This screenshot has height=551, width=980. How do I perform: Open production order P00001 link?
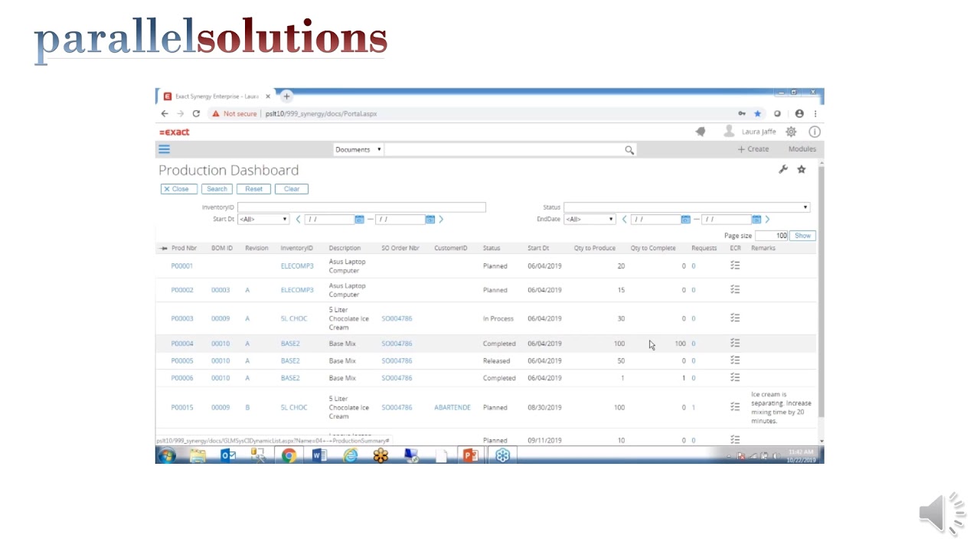[182, 266]
